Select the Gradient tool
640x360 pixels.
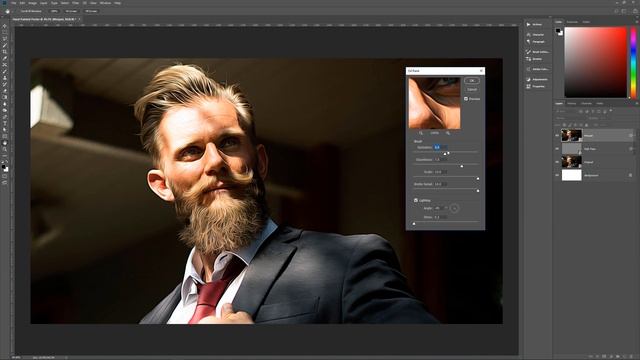(x=5, y=97)
